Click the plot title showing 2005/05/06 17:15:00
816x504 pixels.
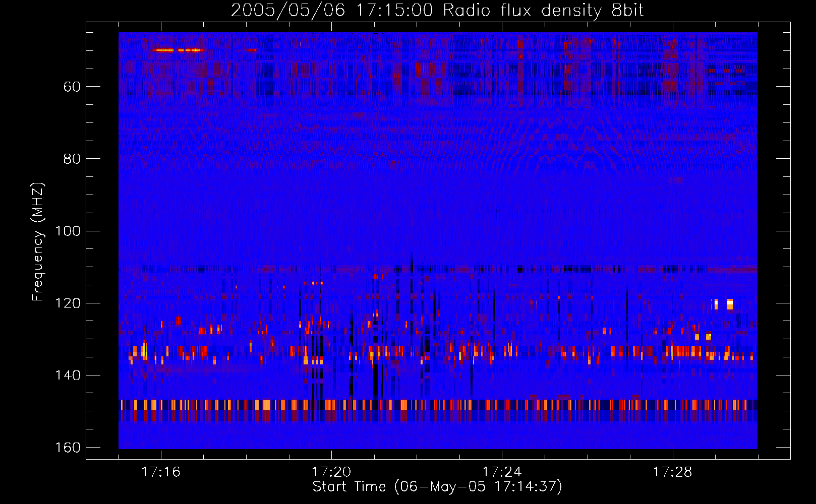437,11
